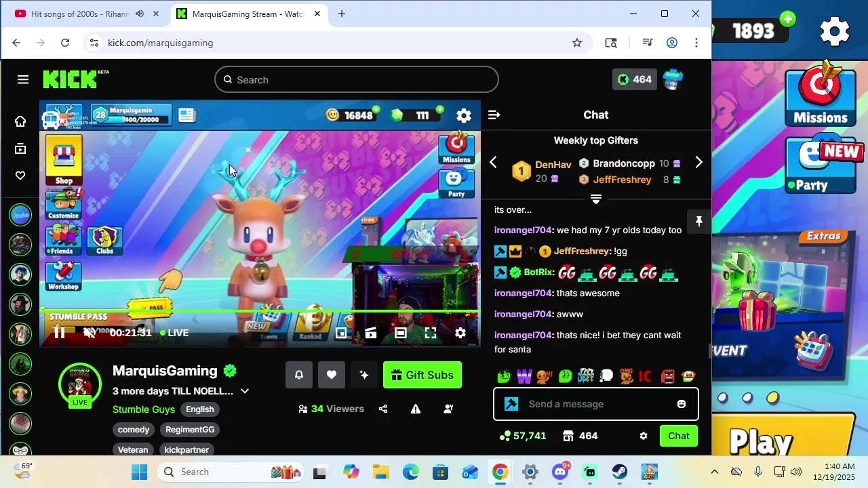Open the channel shop 464 icon
The width and height of the screenshot is (868, 488).
pos(580,436)
